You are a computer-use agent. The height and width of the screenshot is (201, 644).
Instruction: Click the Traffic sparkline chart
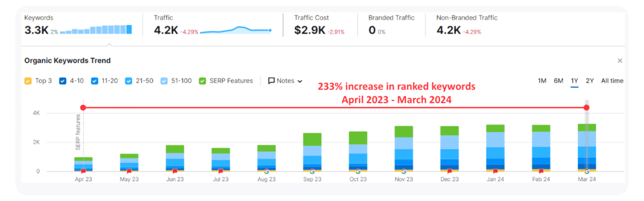(x=236, y=30)
